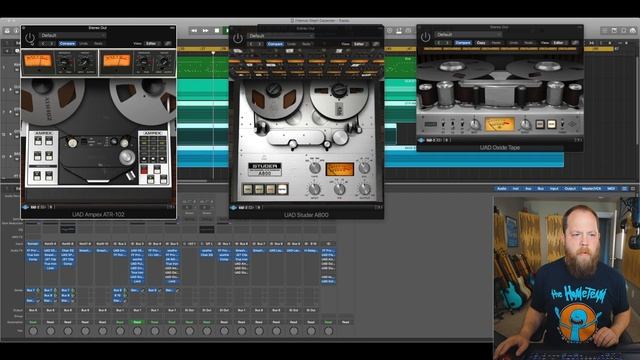Viewport: 640px width, 360px height.
Task: Select previous preset arrow in Ampex window
Action: coord(43,43)
